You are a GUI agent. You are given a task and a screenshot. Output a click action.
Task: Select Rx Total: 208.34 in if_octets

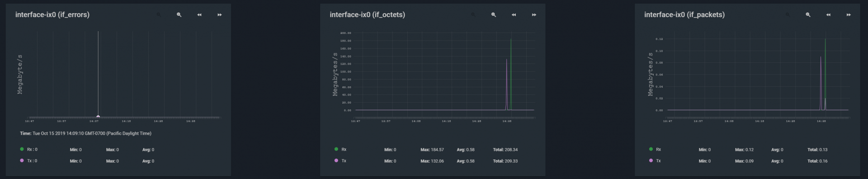pyautogui.click(x=505, y=150)
